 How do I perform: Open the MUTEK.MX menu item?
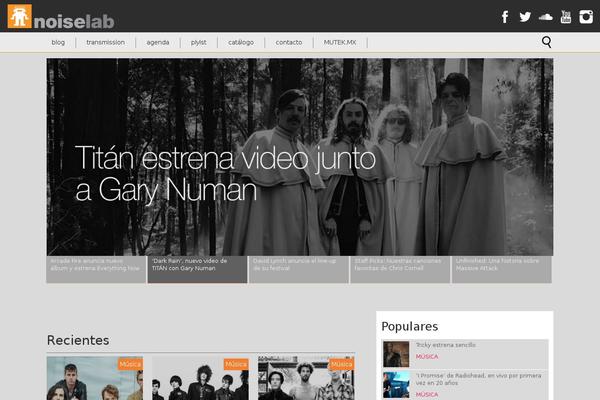click(x=340, y=42)
